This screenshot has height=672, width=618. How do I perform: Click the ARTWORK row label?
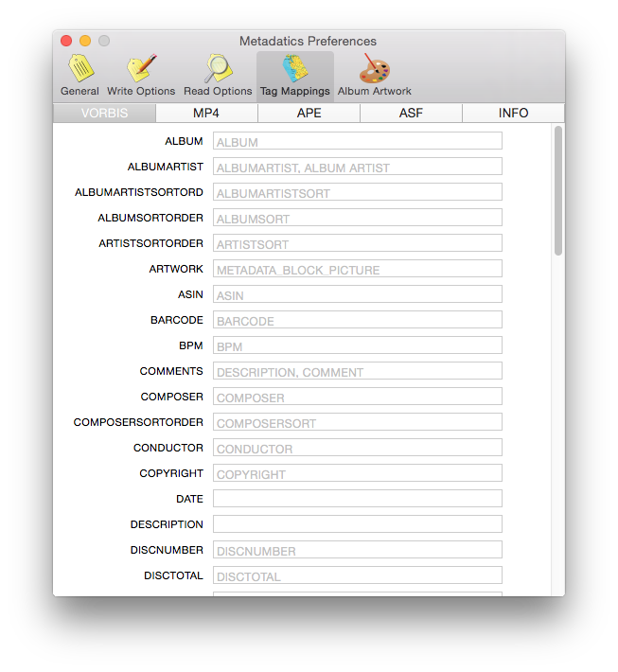(x=176, y=269)
